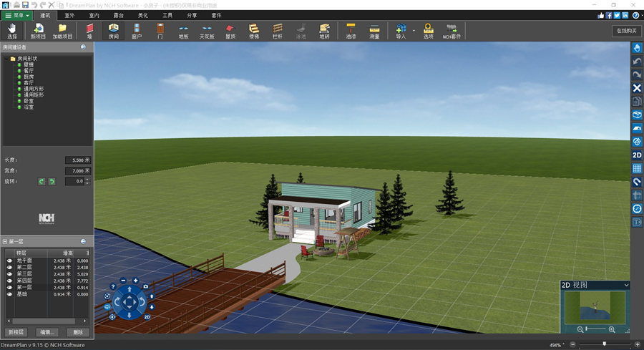
Task: Switch to the 室内 tab
Action: (94, 15)
